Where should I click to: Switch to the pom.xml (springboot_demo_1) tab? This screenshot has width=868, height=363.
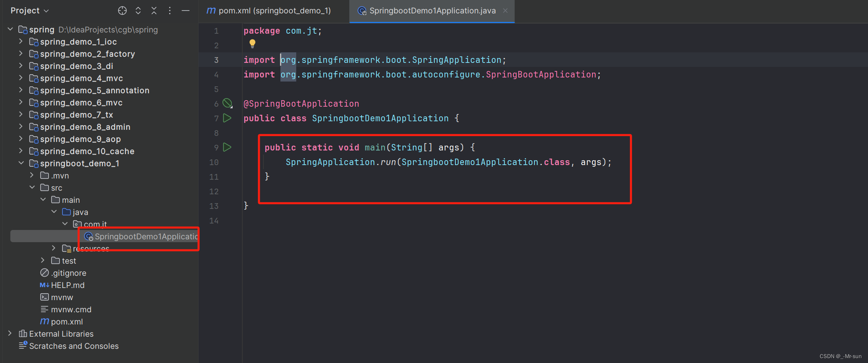[x=269, y=11]
